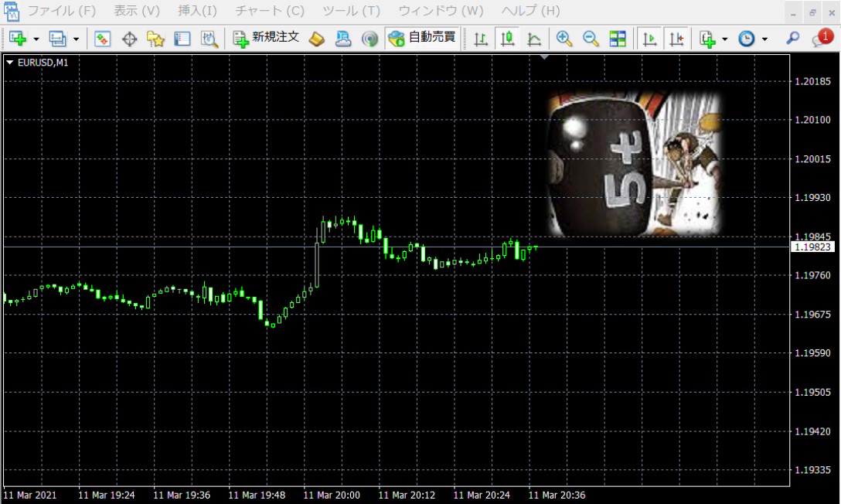Open the Indicators list icon
Image resolution: width=841 pixels, height=504 pixels.
708,39
